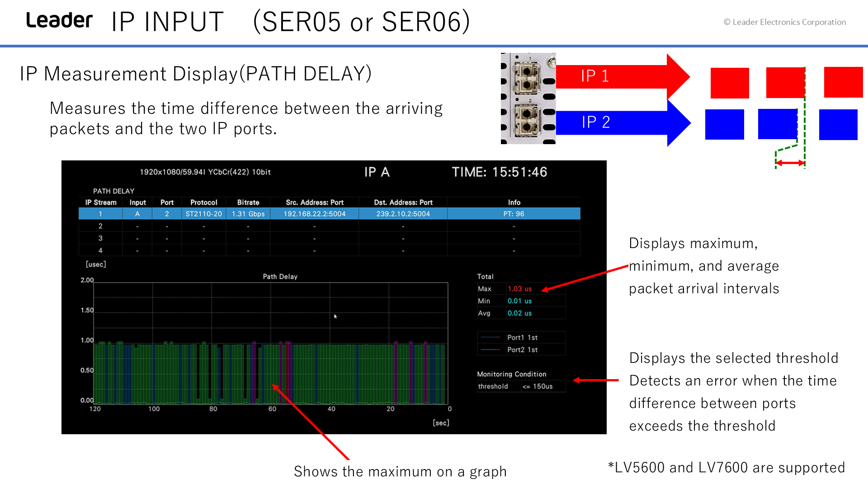
Task: Click the Input column header
Action: (137, 202)
